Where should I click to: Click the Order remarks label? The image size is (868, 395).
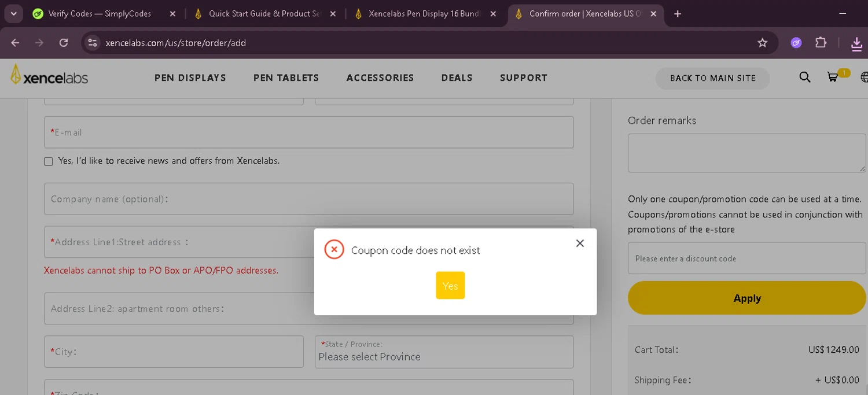coord(662,121)
